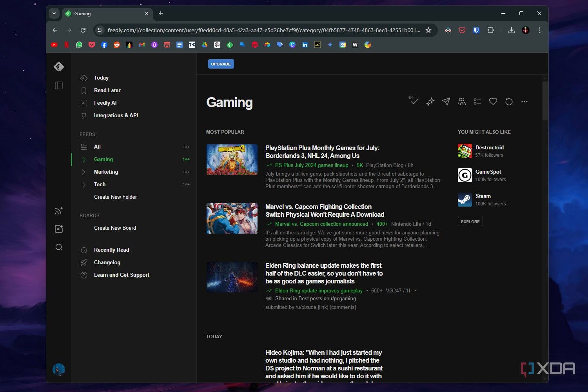Click Create New Board
Image resolution: width=588 pixels, height=392 pixels.
coord(115,228)
